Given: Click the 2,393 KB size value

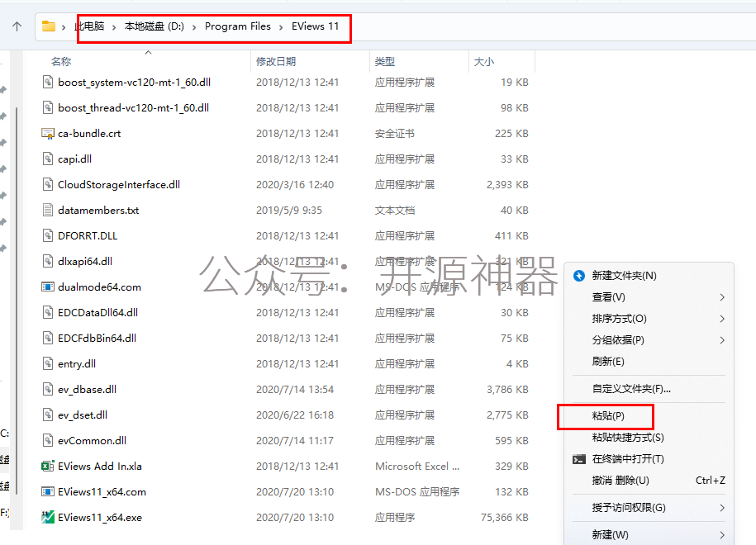Looking at the screenshot, I should [x=507, y=185].
